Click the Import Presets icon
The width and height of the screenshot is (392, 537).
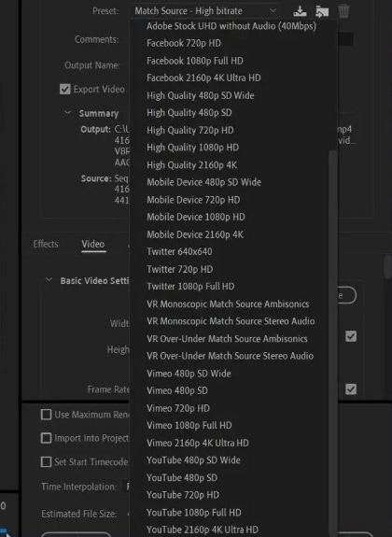pos(322,11)
